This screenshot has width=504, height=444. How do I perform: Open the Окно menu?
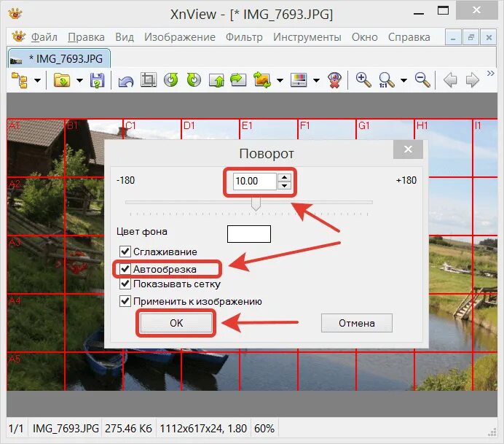pyautogui.click(x=364, y=37)
